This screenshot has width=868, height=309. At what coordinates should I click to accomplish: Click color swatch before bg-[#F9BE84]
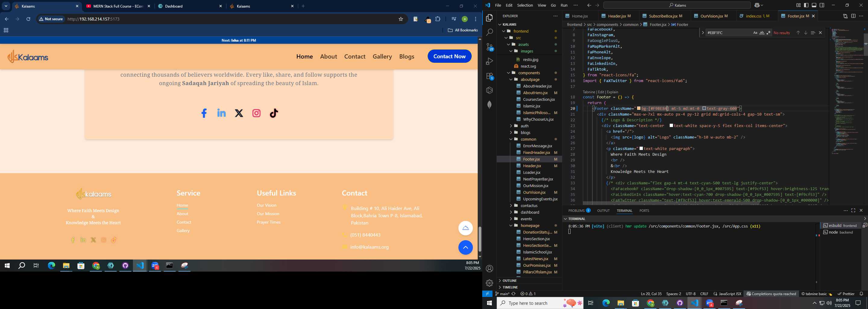coord(639,109)
